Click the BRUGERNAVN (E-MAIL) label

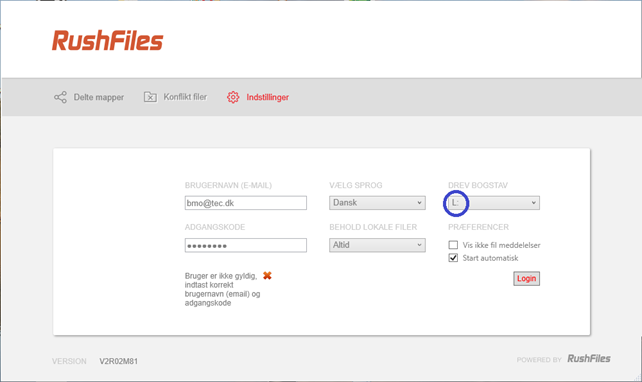click(228, 185)
